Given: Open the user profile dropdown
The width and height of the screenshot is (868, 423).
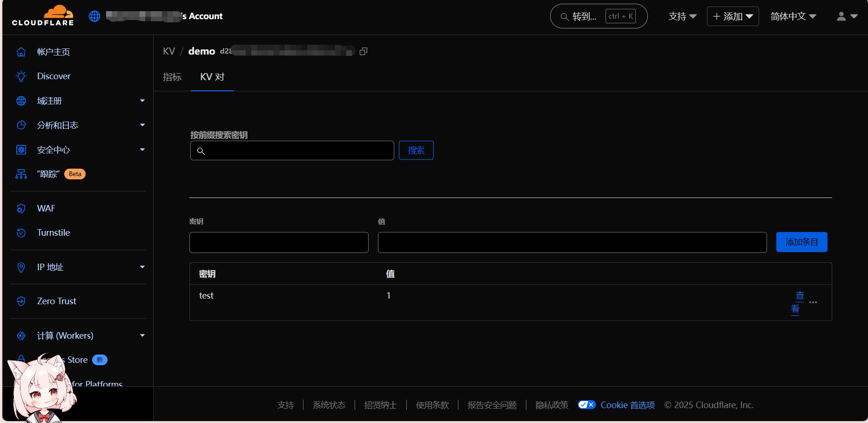Looking at the screenshot, I should point(847,16).
